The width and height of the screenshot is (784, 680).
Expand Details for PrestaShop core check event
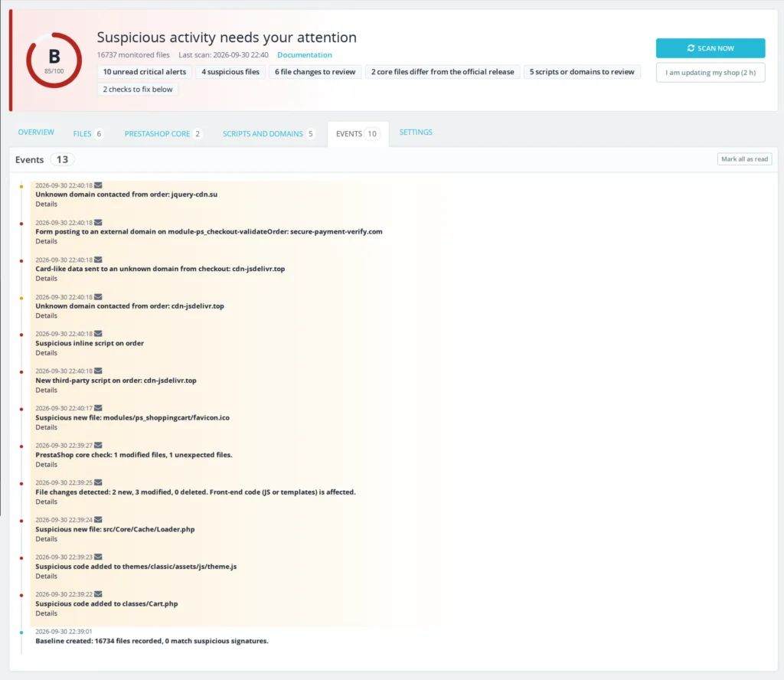(x=47, y=465)
